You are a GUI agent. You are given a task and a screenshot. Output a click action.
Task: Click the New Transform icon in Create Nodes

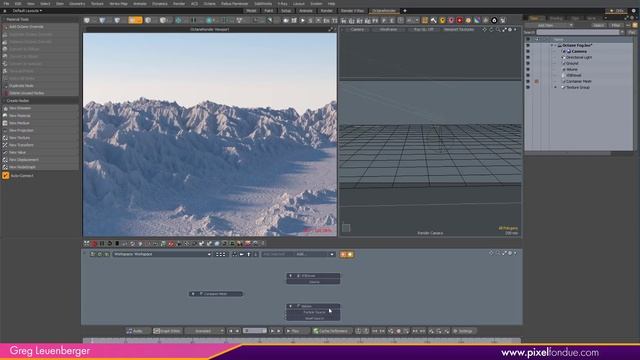coord(5,145)
